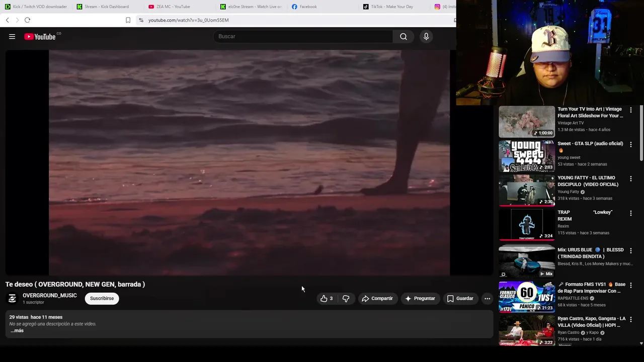Open Turn Your TV Into Art thumbnail

tap(526, 122)
